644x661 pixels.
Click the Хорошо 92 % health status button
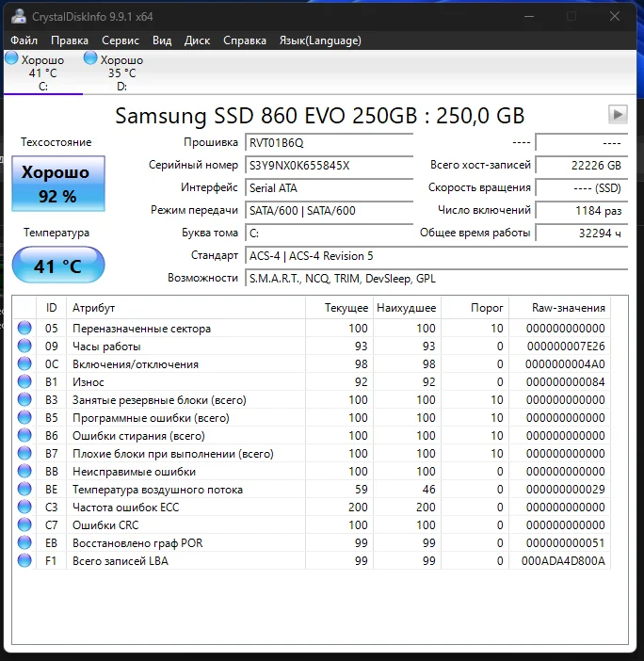click(58, 184)
